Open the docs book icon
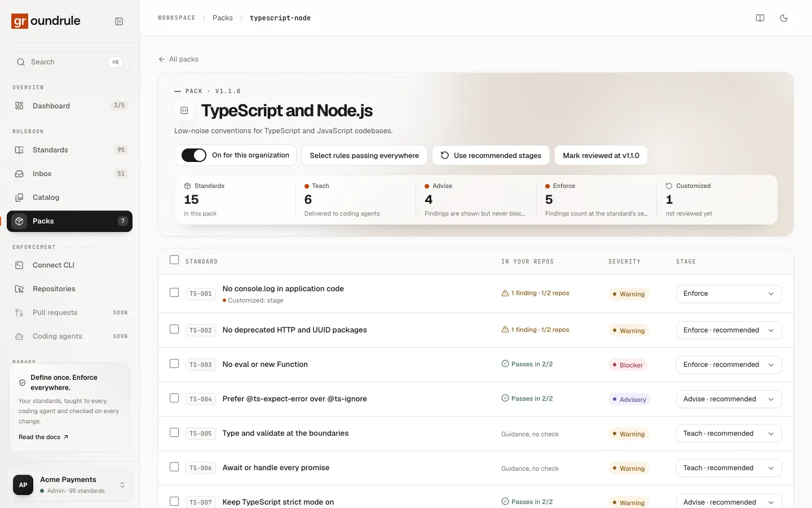The width and height of the screenshot is (812, 508). 760,18
